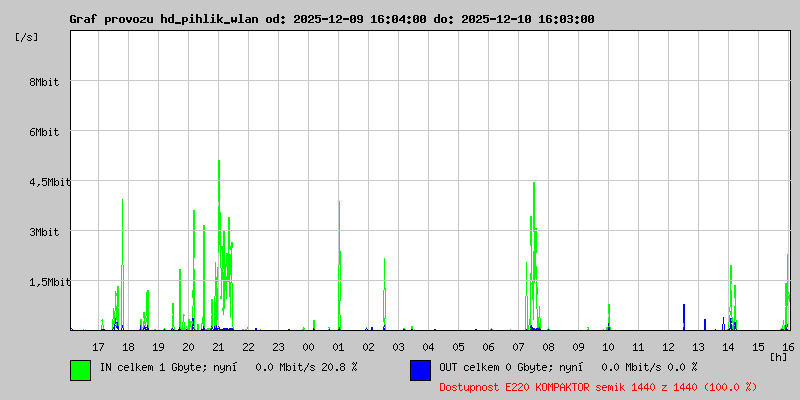This screenshot has width=800, height=400.
Task: Click the '19' hour axis label
Action: click(158, 347)
